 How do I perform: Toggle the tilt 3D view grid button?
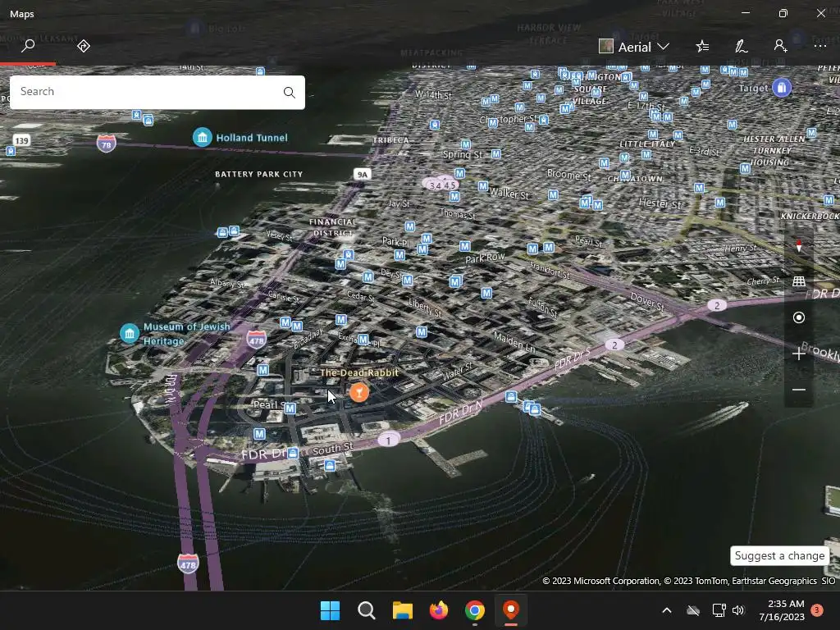coord(799,281)
